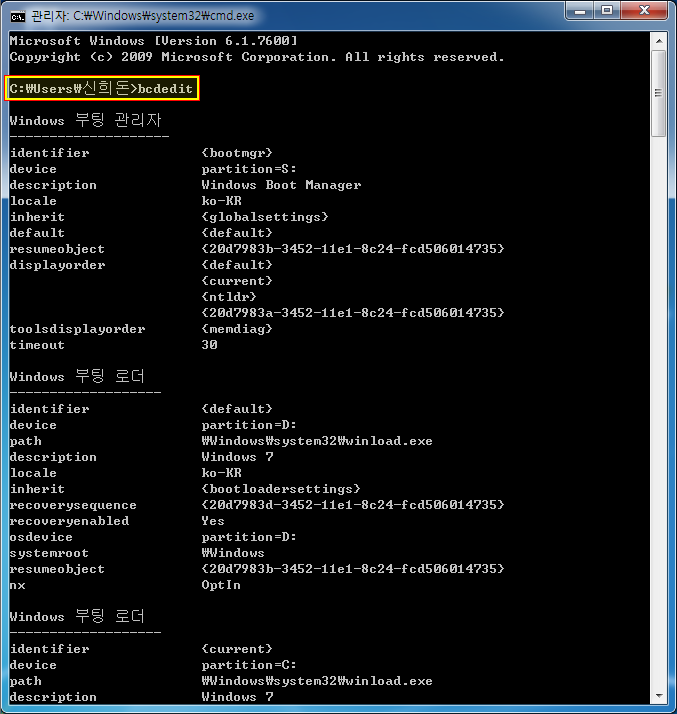Click the {20d7983a-3452-11e1-8c24-fcd506014735} displayorder entry

(353, 313)
